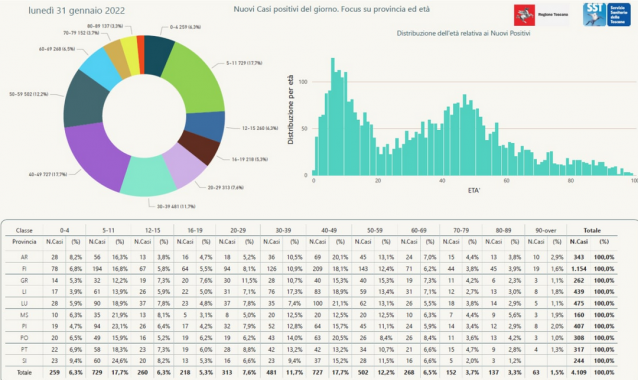Screen dimensions: 638x380
Task: Click the Regione Toscana logo
Action: point(541,15)
